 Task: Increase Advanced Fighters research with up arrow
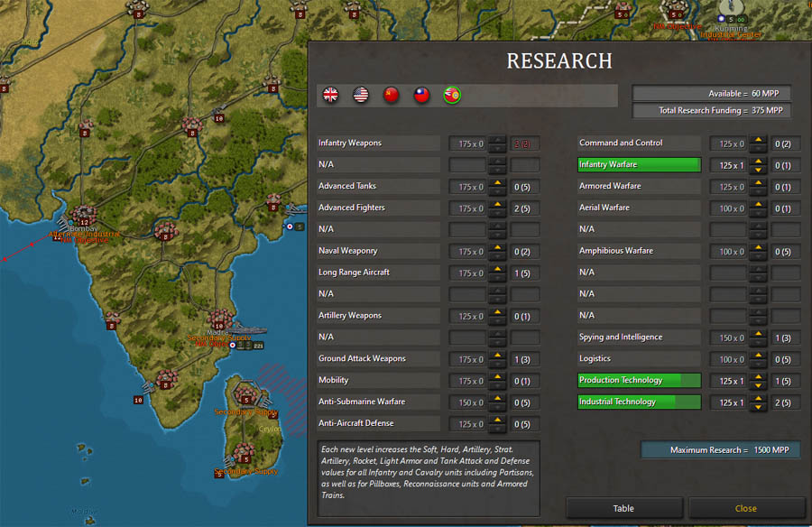coord(498,205)
